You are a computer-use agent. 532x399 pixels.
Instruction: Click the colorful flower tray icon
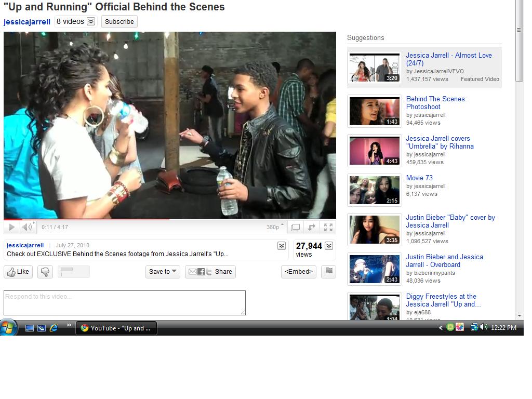(x=460, y=327)
